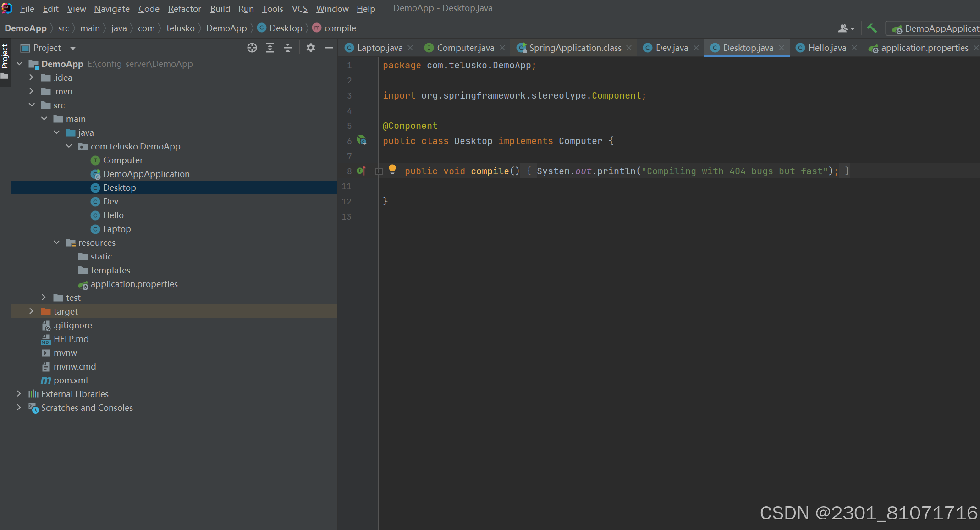
Task: Click the Collapse All icon in Project panel
Action: tap(288, 48)
